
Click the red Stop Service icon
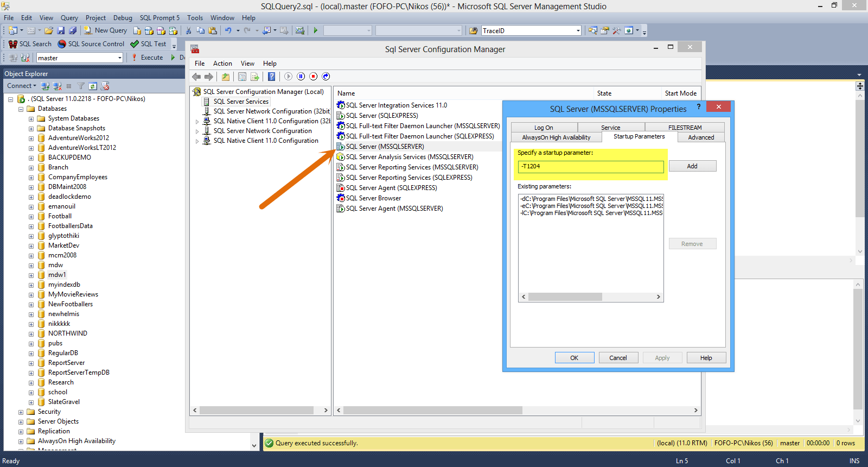pyautogui.click(x=313, y=77)
